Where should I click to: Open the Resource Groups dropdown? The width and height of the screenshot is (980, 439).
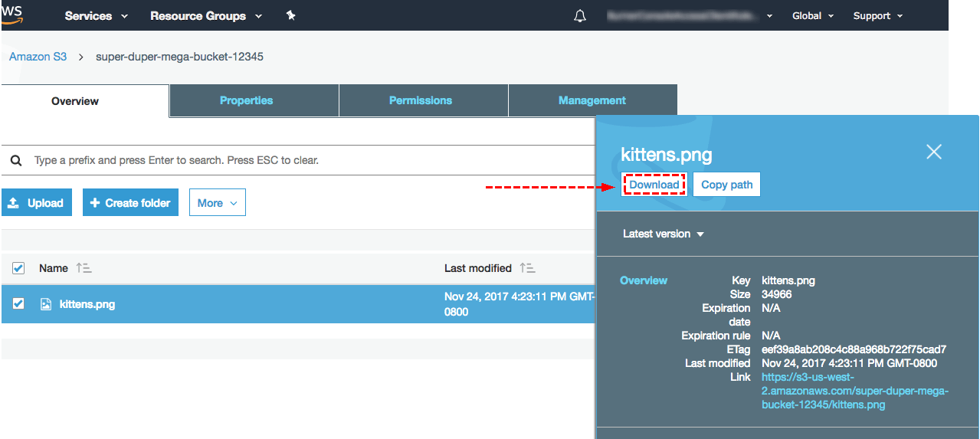click(206, 15)
